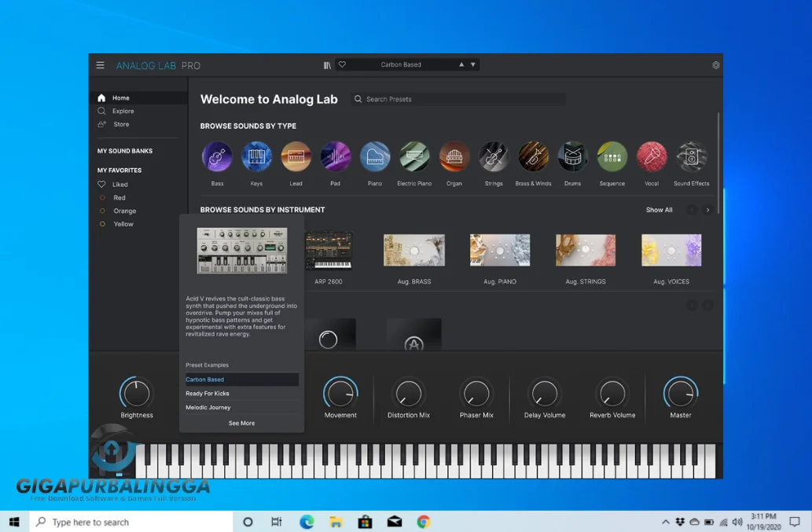Advance the instrument list with right chevron
This screenshot has width=812, height=532.
707,210
